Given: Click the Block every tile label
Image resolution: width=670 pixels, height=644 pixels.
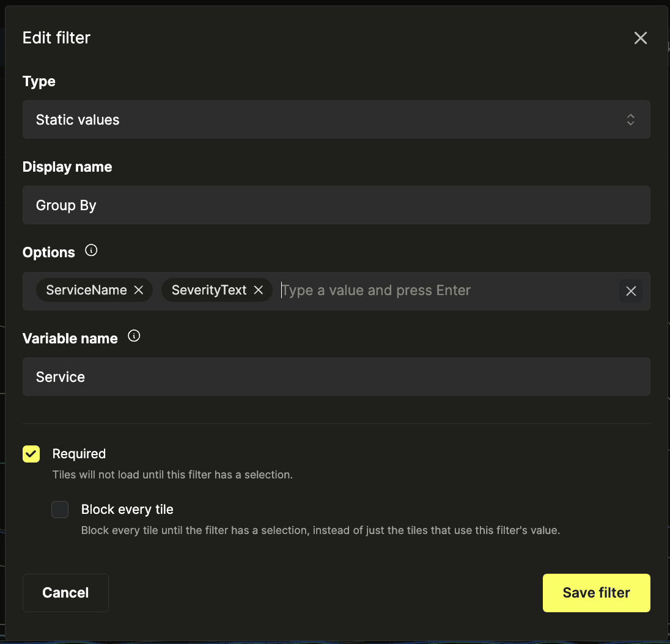Looking at the screenshot, I should 127,510.
